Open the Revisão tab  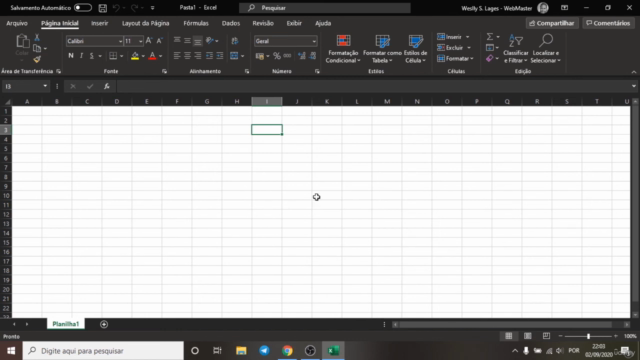(263, 23)
